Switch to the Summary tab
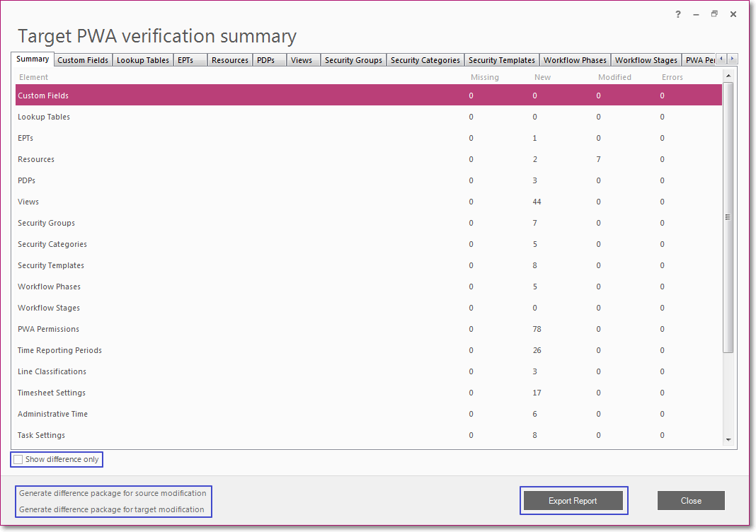Screen dimensions: 756x532 [x=33, y=59]
